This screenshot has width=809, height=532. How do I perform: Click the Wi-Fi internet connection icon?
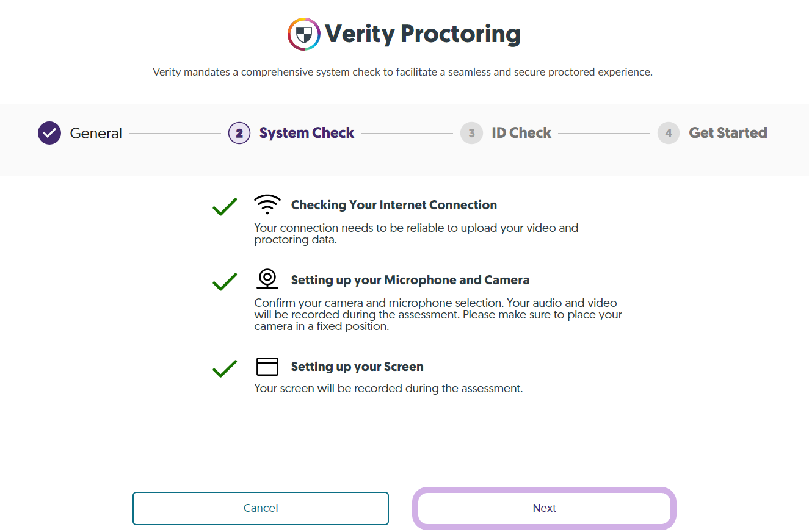tap(267, 205)
